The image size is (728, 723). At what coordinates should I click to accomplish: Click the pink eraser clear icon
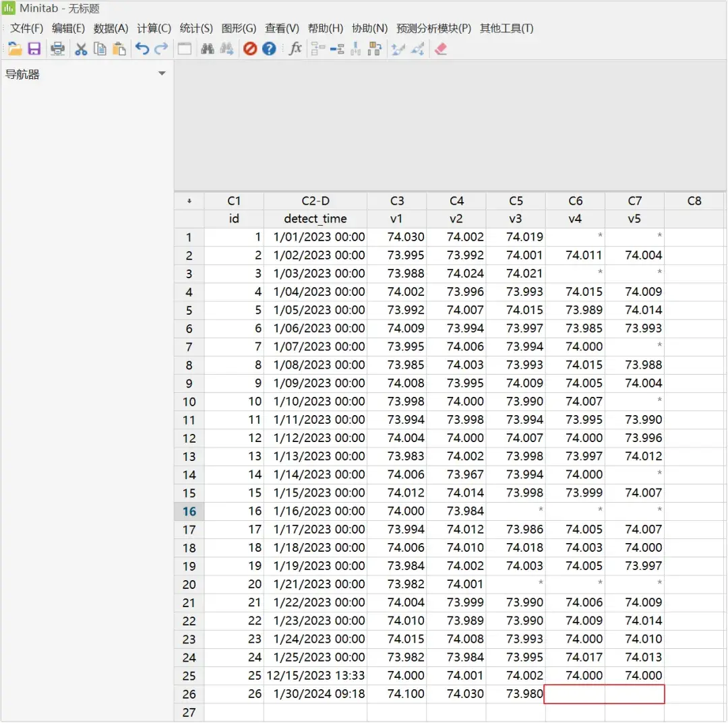click(440, 49)
